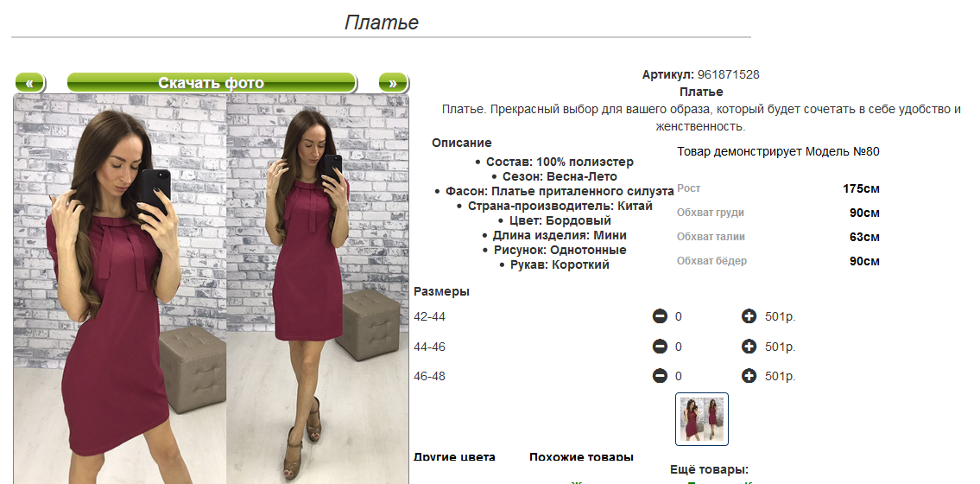Switch to Другие цвета tab

[454, 457]
